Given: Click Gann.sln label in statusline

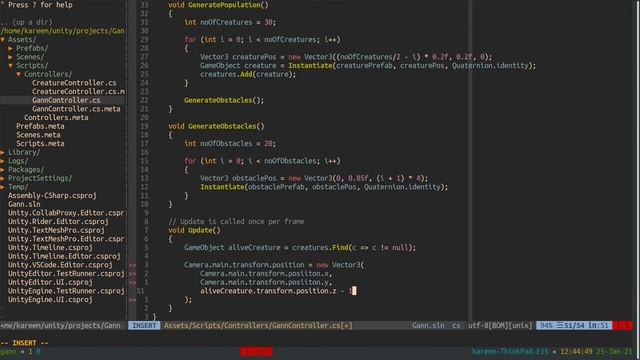Looking at the screenshot, I should pyautogui.click(x=428, y=325).
